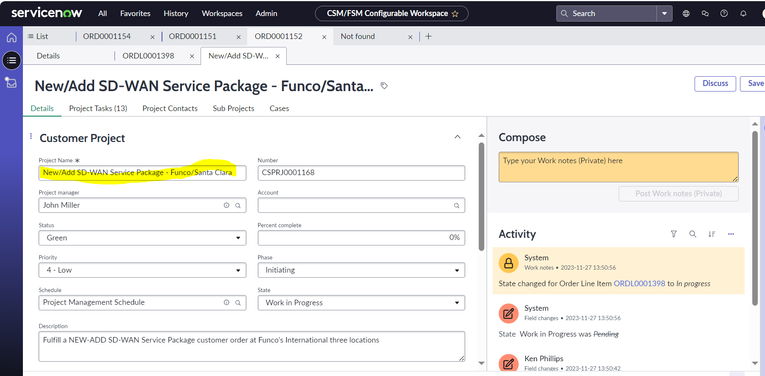Close the New/Add SD-W... sub-tab
Image resolution: width=765 pixels, height=376 pixels.
[x=278, y=56]
